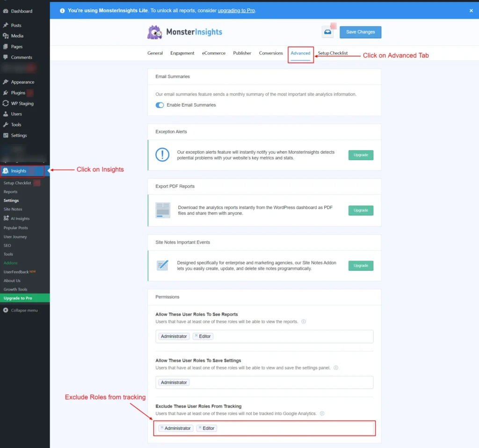Click the Insights icon in the sidebar
The width and height of the screenshot is (479, 448).
tap(7, 171)
